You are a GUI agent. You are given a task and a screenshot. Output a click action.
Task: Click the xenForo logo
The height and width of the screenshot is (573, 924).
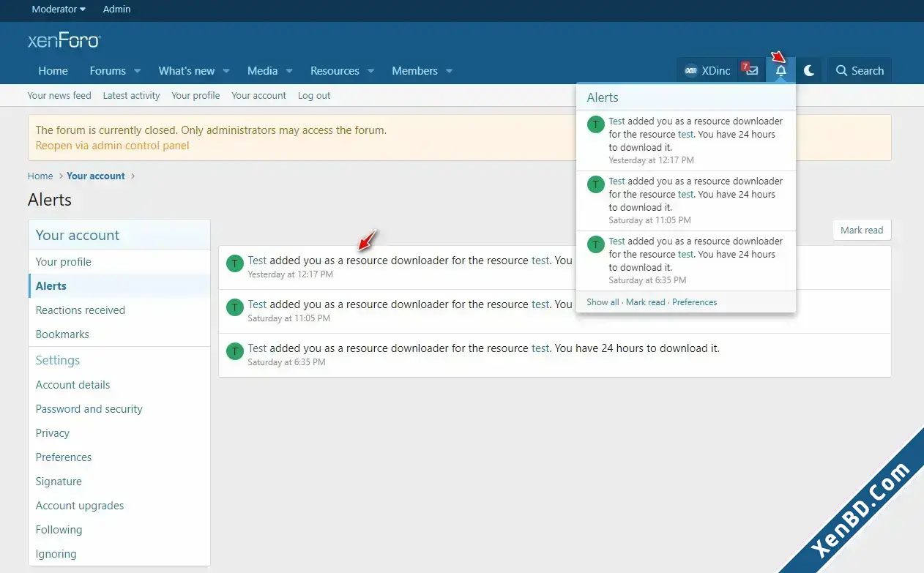pyautogui.click(x=64, y=41)
